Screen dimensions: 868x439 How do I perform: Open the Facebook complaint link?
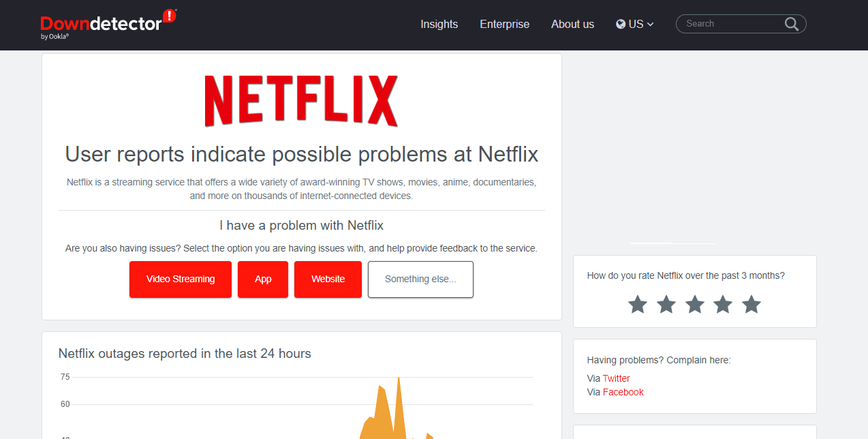point(623,392)
